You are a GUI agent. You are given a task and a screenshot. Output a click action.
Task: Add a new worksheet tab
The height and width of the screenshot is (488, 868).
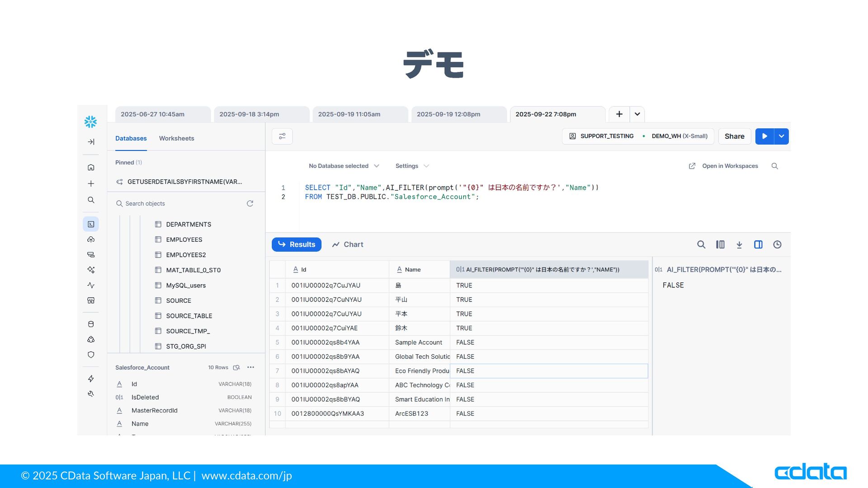point(619,114)
